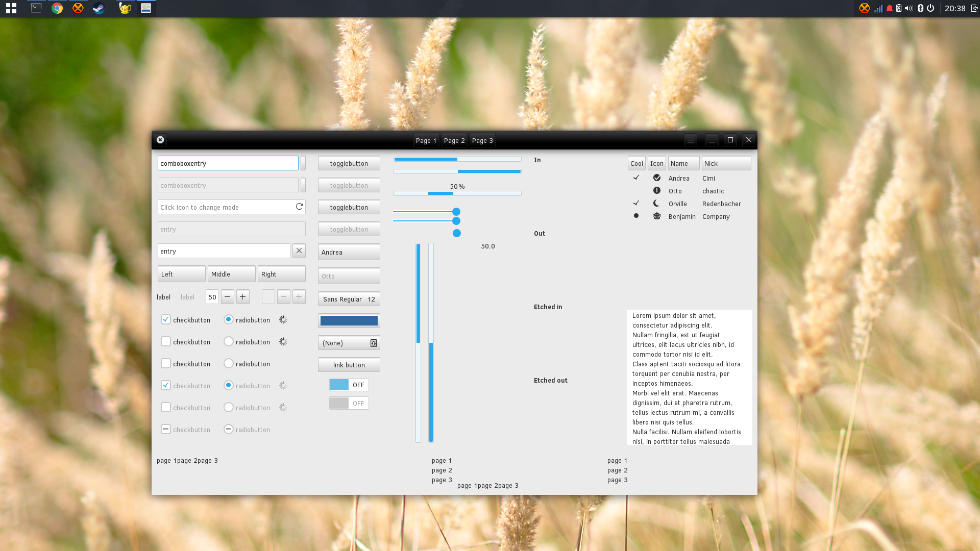Open Google Chrome from the top panel
This screenshot has width=980, height=551.
point(57,8)
